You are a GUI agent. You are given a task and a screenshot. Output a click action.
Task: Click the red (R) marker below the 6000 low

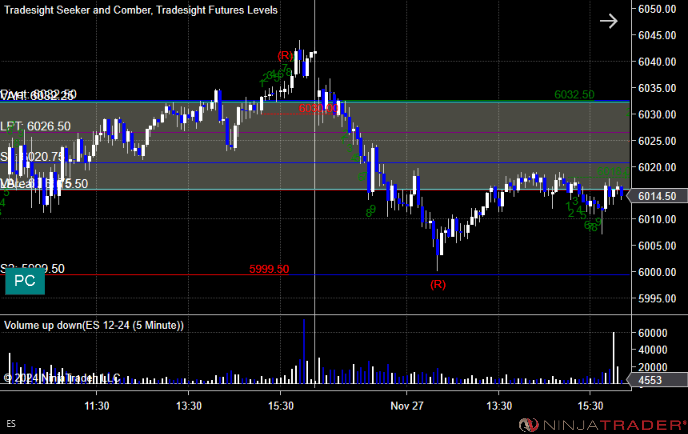(x=438, y=284)
